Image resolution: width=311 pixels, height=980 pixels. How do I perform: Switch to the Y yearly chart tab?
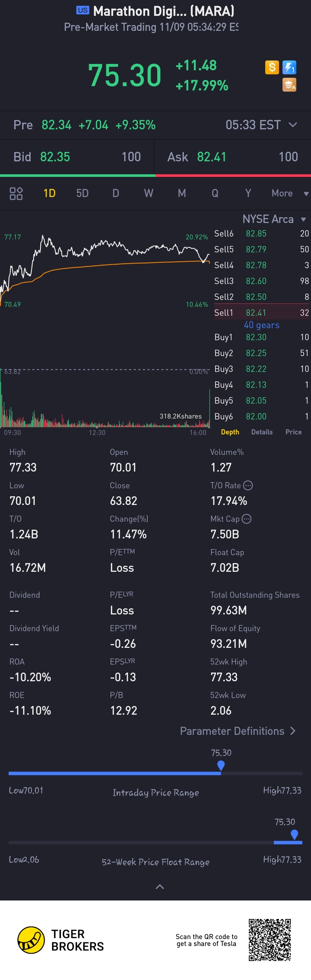point(248,193)
